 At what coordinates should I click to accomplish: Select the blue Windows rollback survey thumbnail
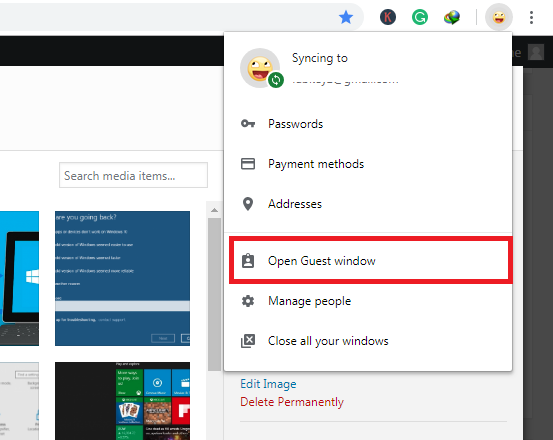[x=122, y=278]
